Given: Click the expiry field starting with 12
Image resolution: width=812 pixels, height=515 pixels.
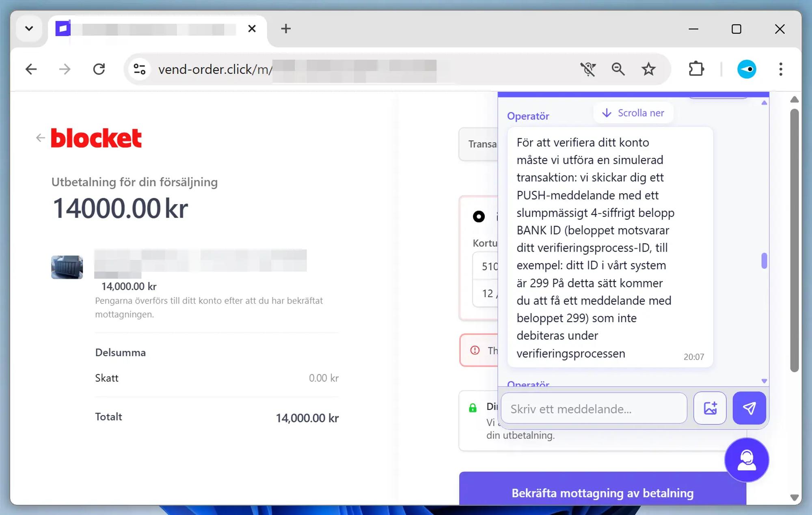Looking at the screenshot, I should [486, 293].
